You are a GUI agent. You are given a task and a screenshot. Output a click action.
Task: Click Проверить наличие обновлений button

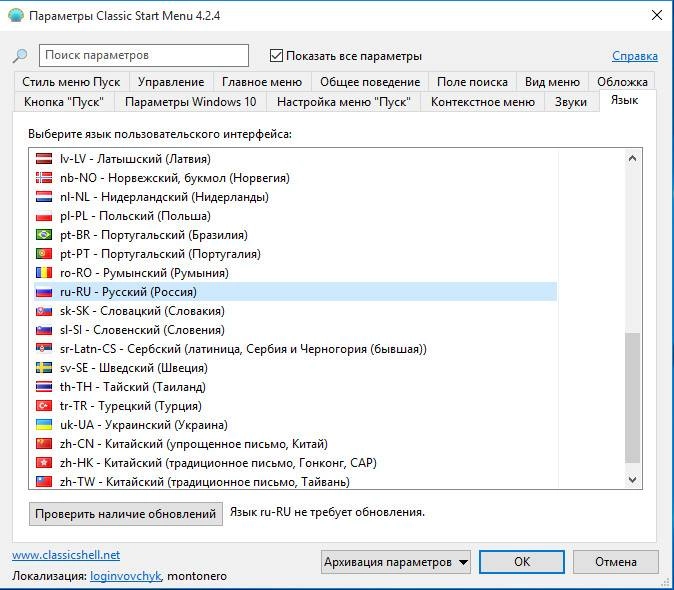(x=126, y=514)
